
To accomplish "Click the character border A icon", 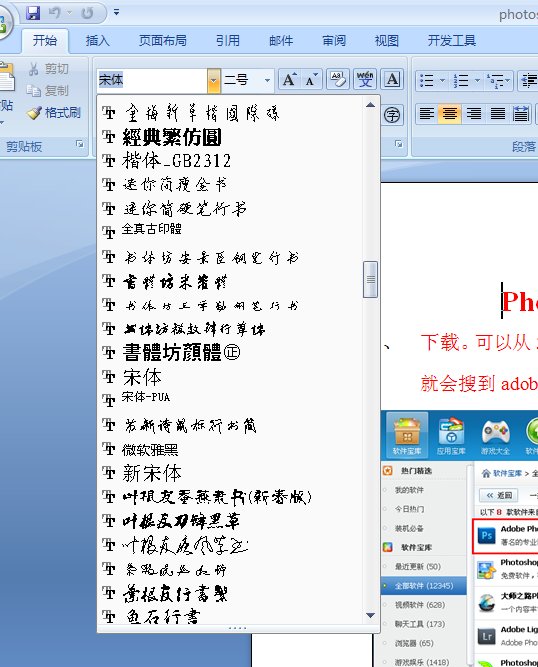I will click(x=392, y=80).
